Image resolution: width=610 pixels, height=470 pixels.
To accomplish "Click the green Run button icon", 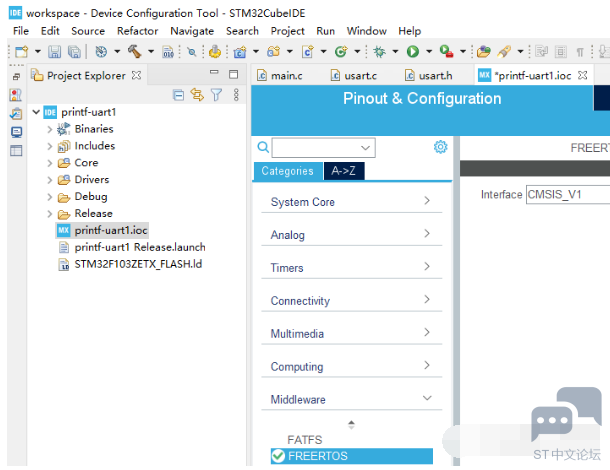I will (x=413, y=51).
